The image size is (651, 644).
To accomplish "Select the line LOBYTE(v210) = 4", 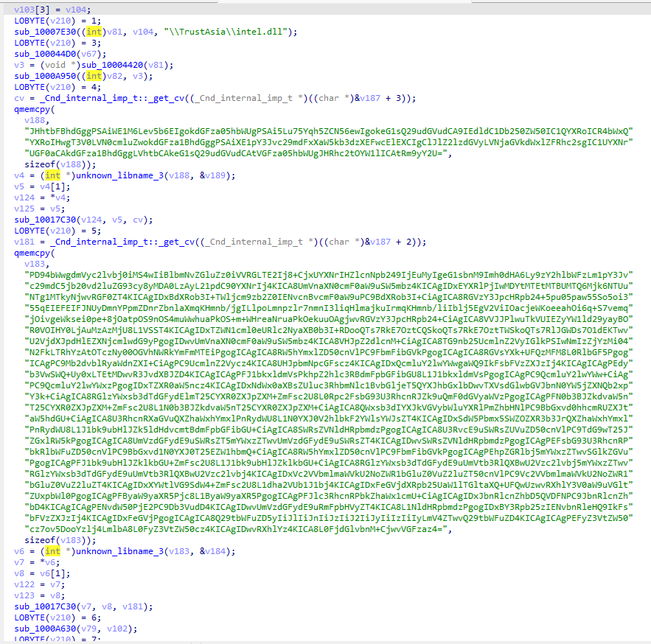I will point(58,87).
